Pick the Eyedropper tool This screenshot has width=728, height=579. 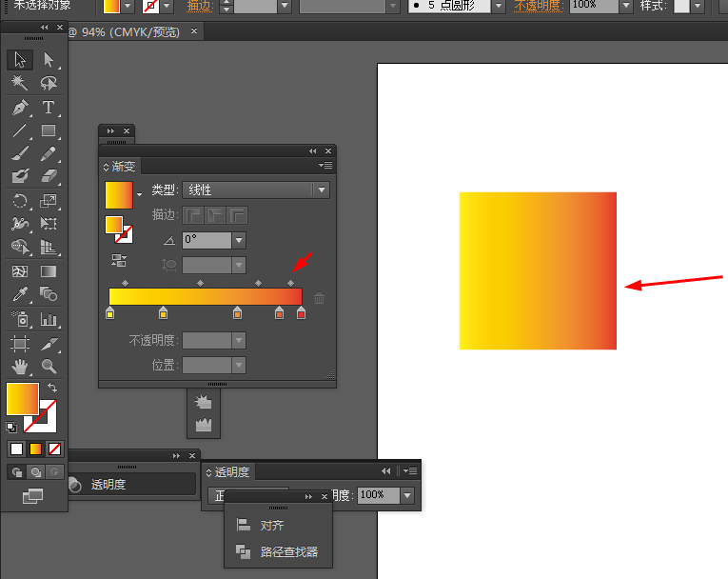point(20,294)
